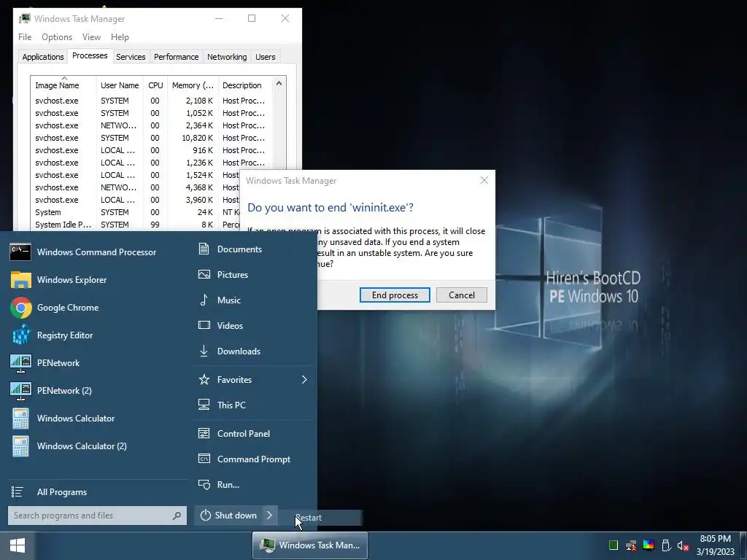Launch Windows Explorer from Start menu

coord(96,279)
